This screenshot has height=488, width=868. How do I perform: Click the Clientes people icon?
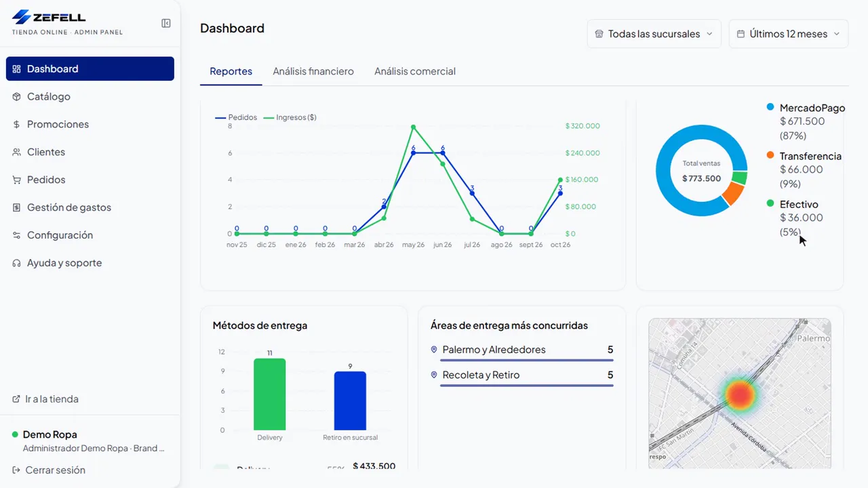17,152
